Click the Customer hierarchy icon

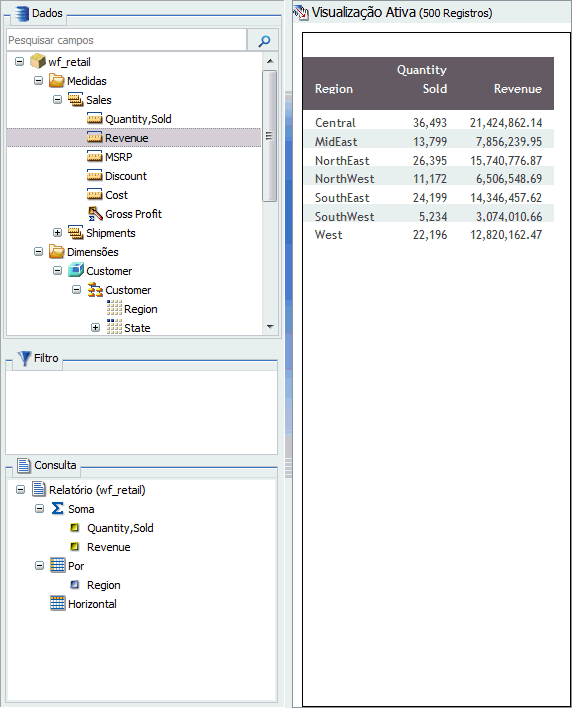[95, 290]
